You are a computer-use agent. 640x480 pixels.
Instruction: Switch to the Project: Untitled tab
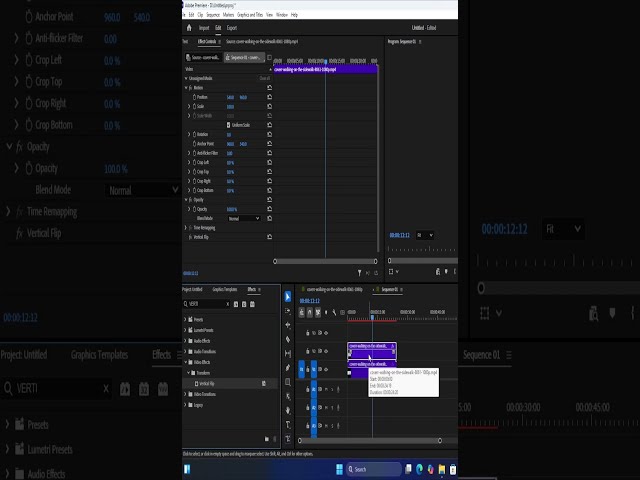[192, 289]
